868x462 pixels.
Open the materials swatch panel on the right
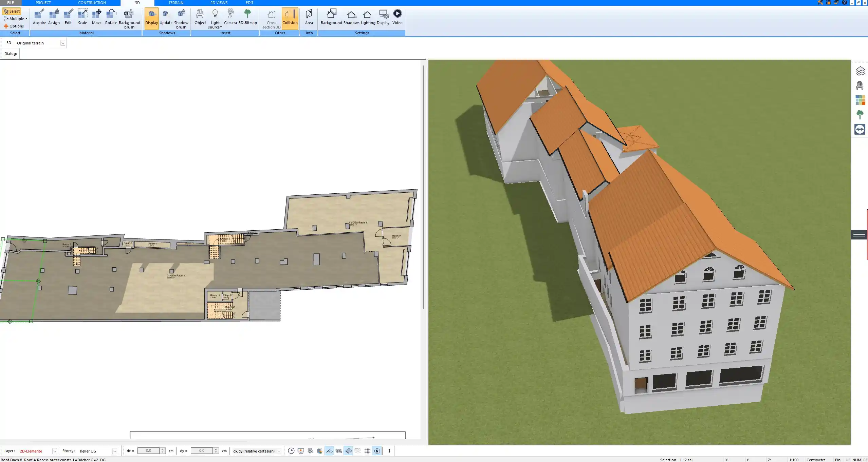tap(860, 100)
